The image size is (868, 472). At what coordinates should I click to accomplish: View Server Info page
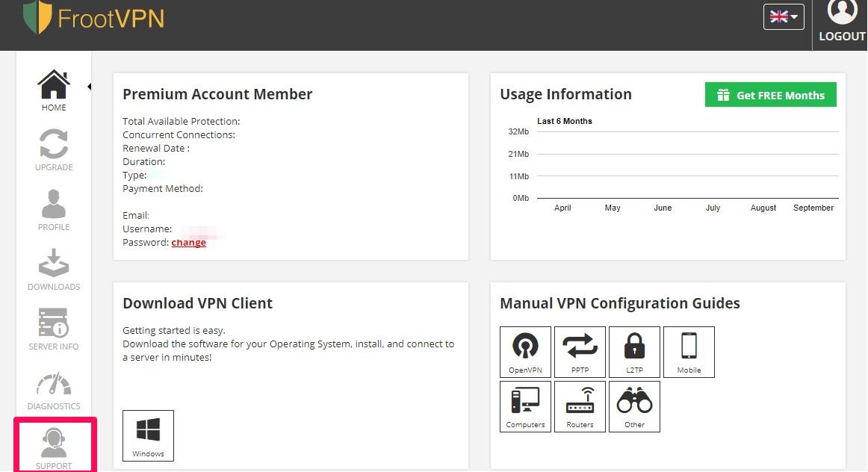(54, 329)
